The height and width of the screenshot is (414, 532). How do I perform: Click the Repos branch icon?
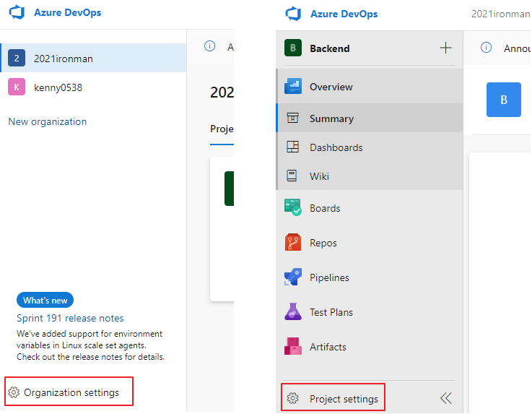(x=293, y=242)
